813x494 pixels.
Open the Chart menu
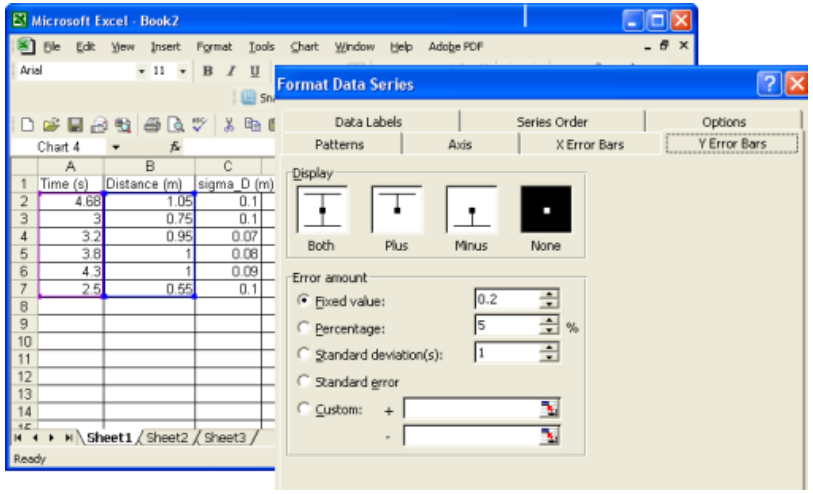[x=304, y=46]
